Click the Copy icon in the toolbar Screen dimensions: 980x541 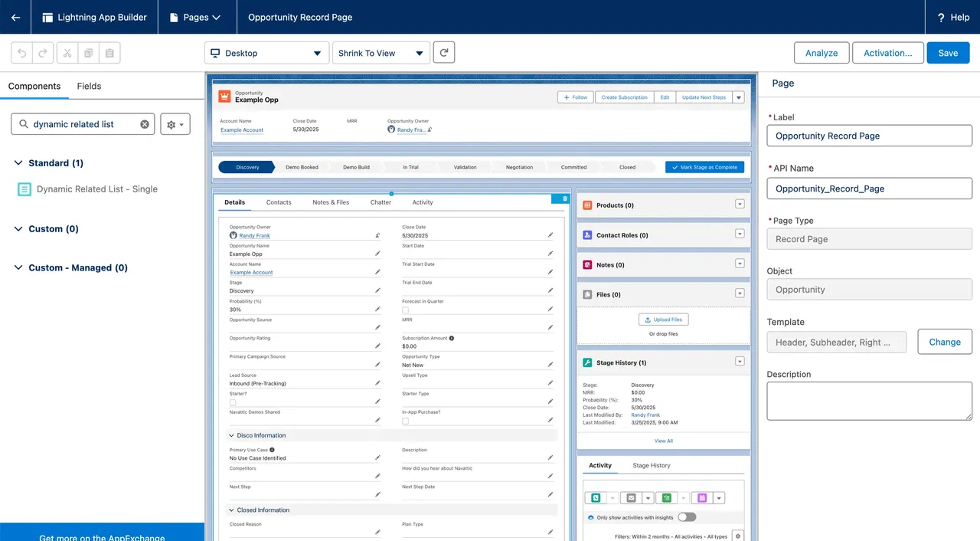pyautogui.click(x=88, y=53)
